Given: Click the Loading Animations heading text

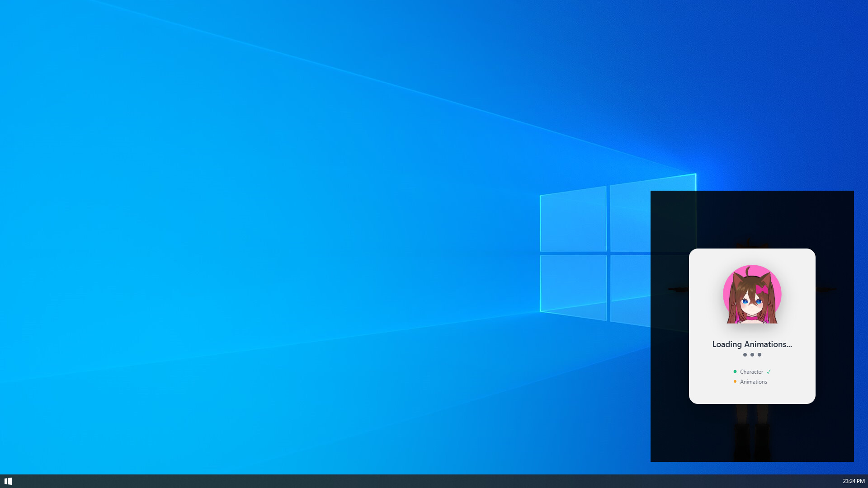Looking at the screenshot, I should point(752,344).
